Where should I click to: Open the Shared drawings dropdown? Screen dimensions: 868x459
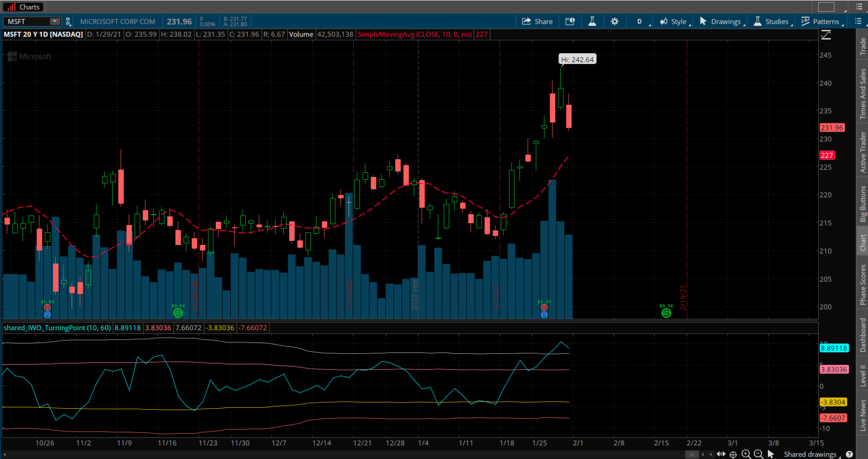[x=812, y=454]
